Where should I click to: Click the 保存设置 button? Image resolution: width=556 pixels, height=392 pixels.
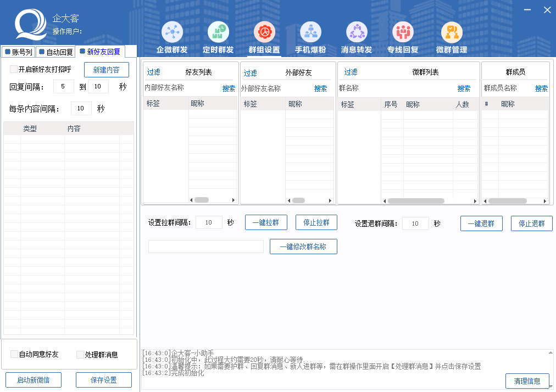tap(104, 380)
